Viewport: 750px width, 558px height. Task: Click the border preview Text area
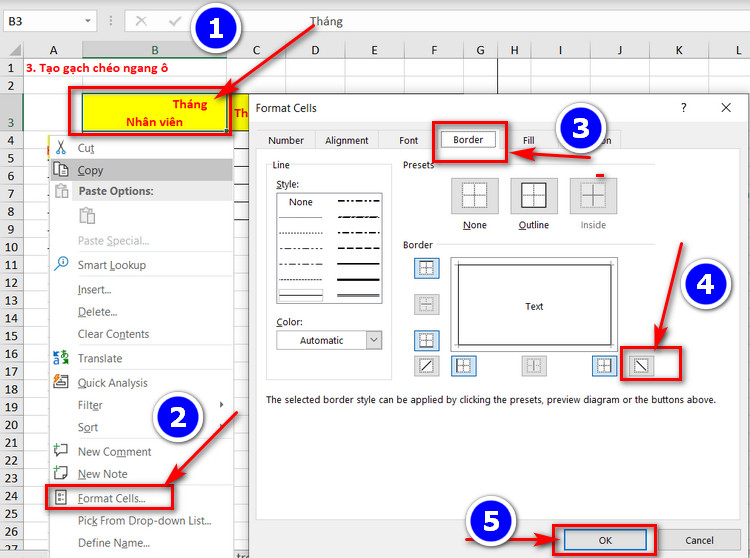click(534, 306)
